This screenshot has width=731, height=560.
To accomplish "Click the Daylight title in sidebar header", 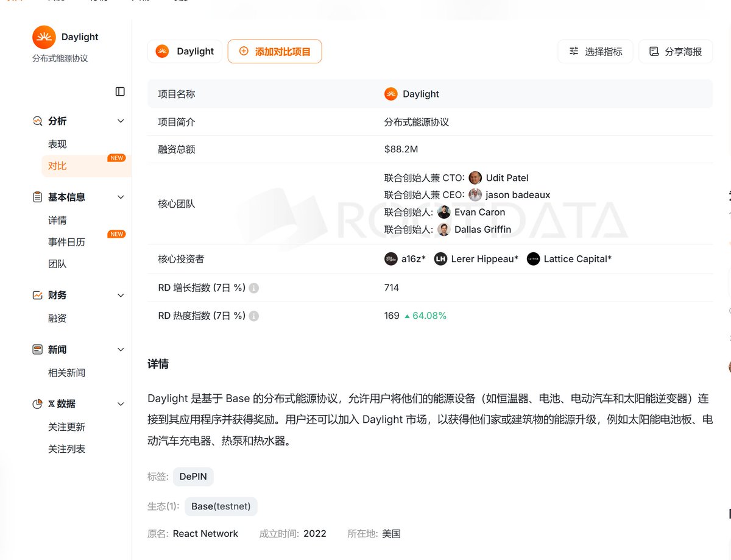I will (80, 37).
